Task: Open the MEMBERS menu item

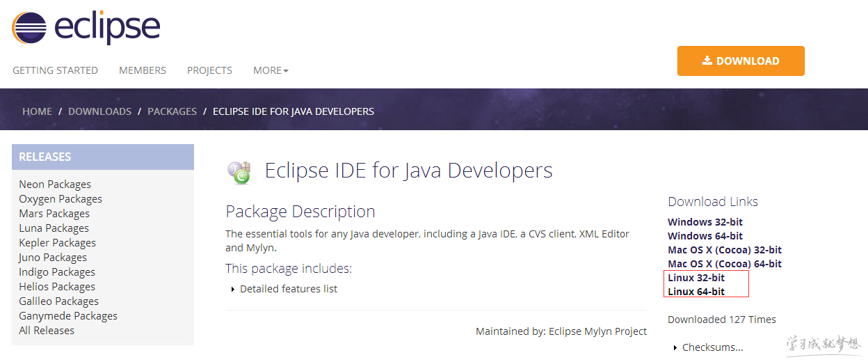Action: point(143,70)
